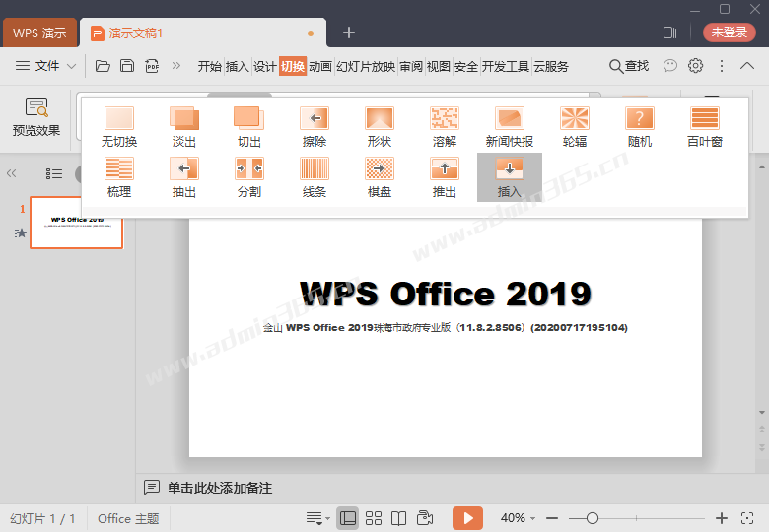769x532 pixels.
Task: Open the notes display options dropdown
Action: (317, 518)
